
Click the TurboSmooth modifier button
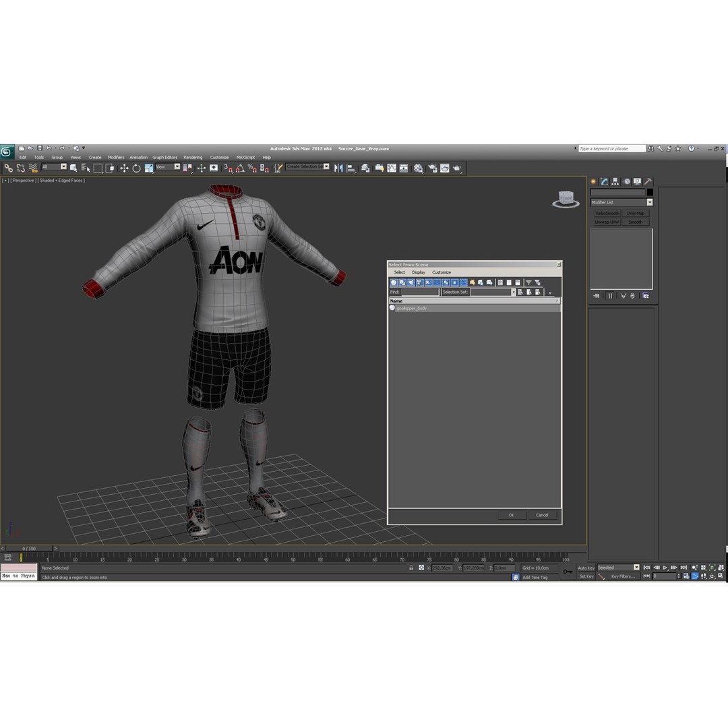[607, 214]
